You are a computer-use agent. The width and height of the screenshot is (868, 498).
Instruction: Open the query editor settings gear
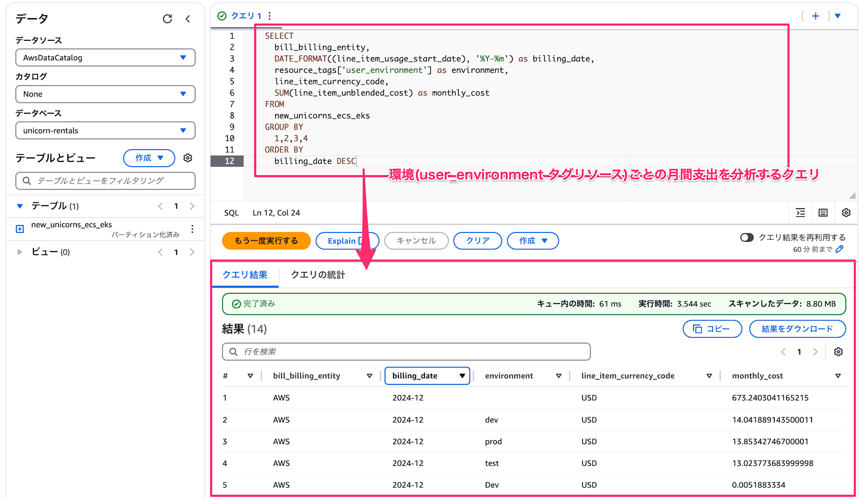pyautogui.click(x=846, y=213)
